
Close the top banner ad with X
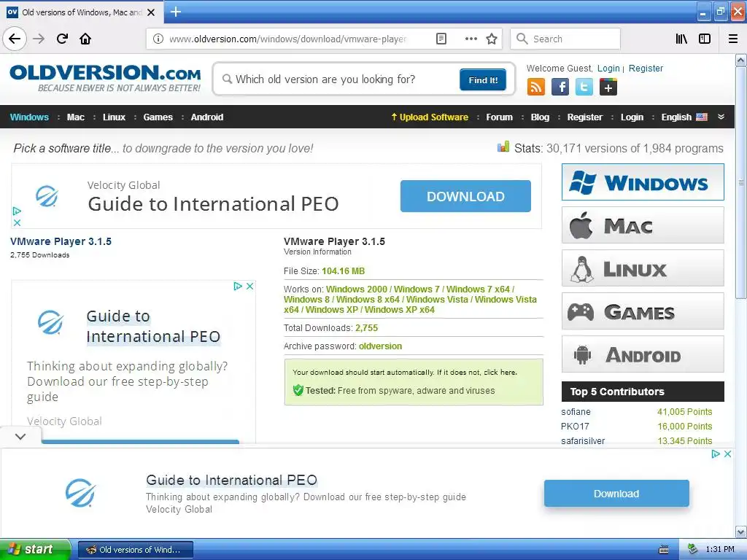click(x=17, y=222)
